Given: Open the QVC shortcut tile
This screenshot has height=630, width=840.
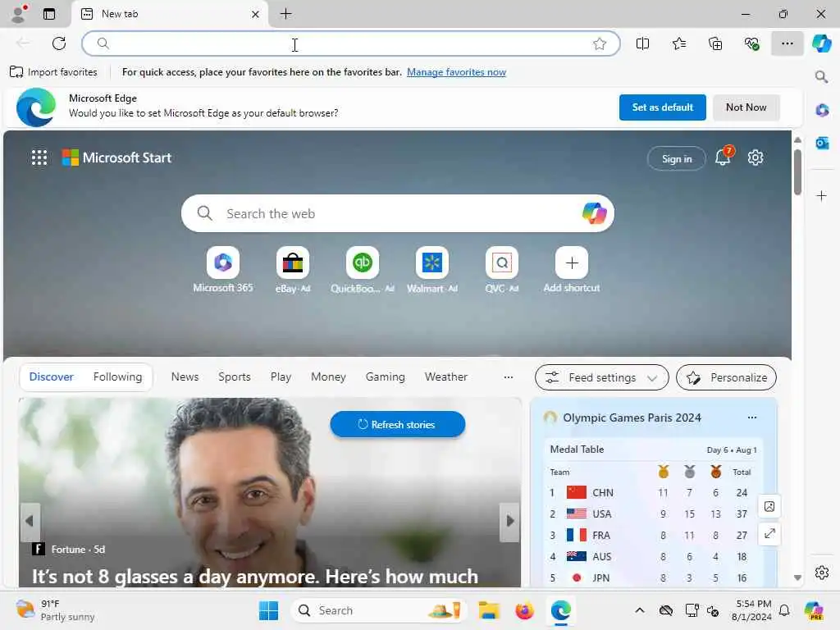Looking at the screenshot, I should 501,270.
